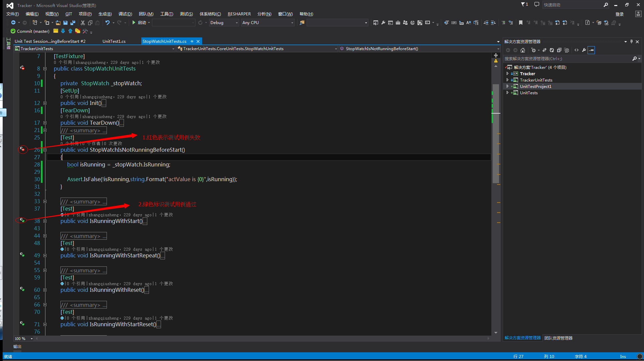Viewport: 644px width, 361px height.
Task: Click the Uncomment selected lines icon
Action: pyautogui.click(x=511, y=22)
